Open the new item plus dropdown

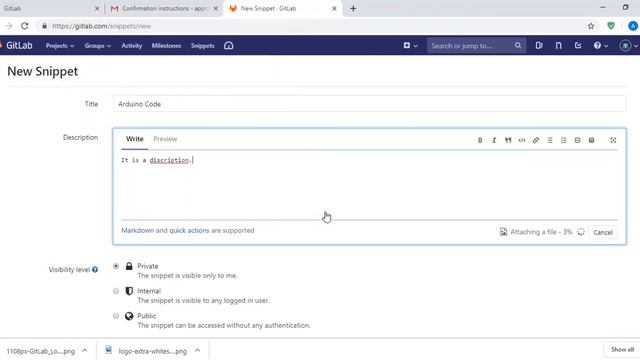(410, 46)
